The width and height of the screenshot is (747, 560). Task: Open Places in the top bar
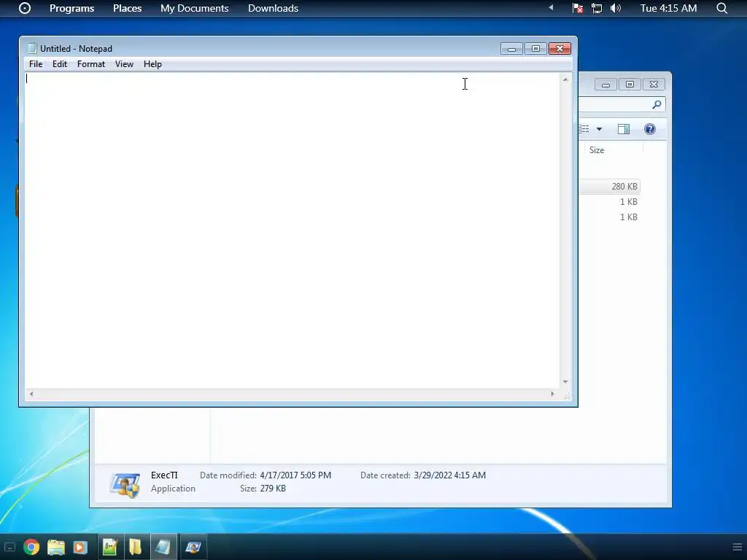tap(127, 8)
